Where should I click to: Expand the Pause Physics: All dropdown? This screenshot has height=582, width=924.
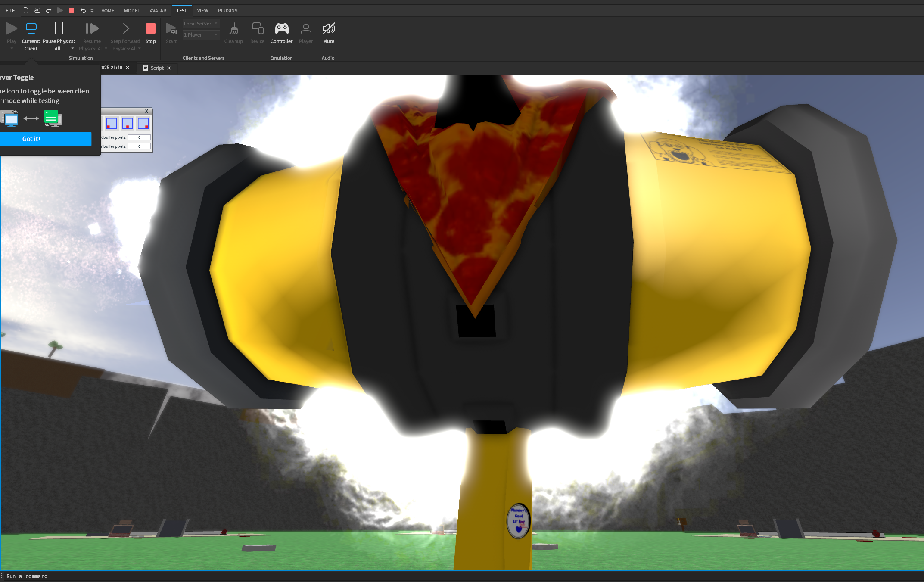coord(72,49)
